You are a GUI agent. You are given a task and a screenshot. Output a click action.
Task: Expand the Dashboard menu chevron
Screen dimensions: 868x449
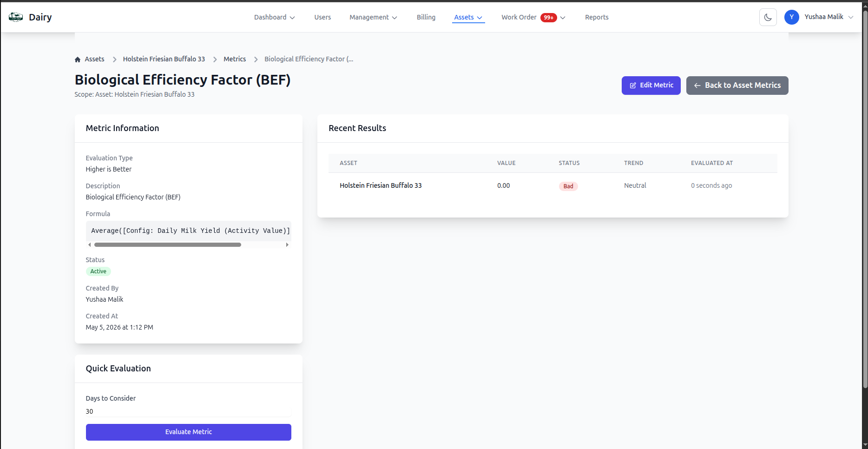point(292,18)
